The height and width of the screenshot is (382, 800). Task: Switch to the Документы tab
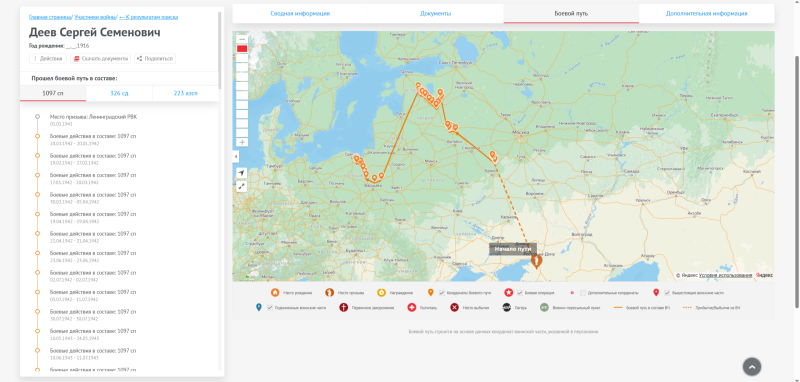click(435, 14)
